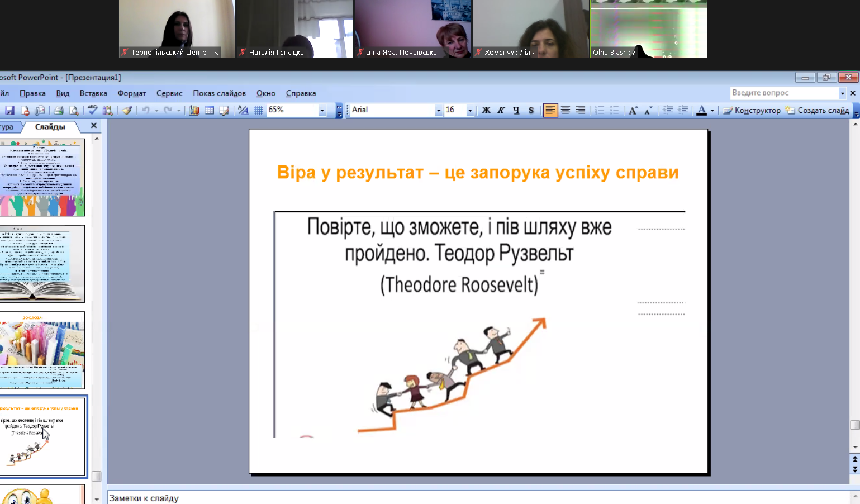The height and width of the screenshot is (504, 860).
Task: Go to next slide double-arrow button
Action: coord(855,469)
